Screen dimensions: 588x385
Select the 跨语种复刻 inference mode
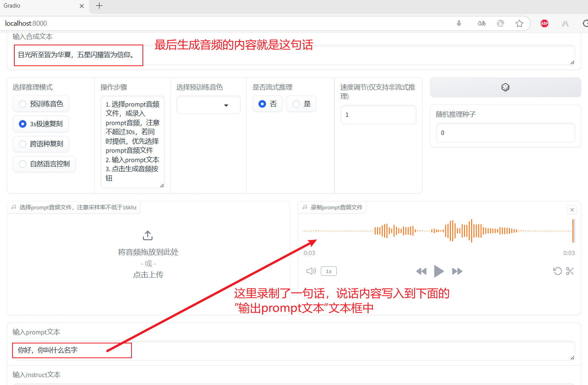(41, 144)
